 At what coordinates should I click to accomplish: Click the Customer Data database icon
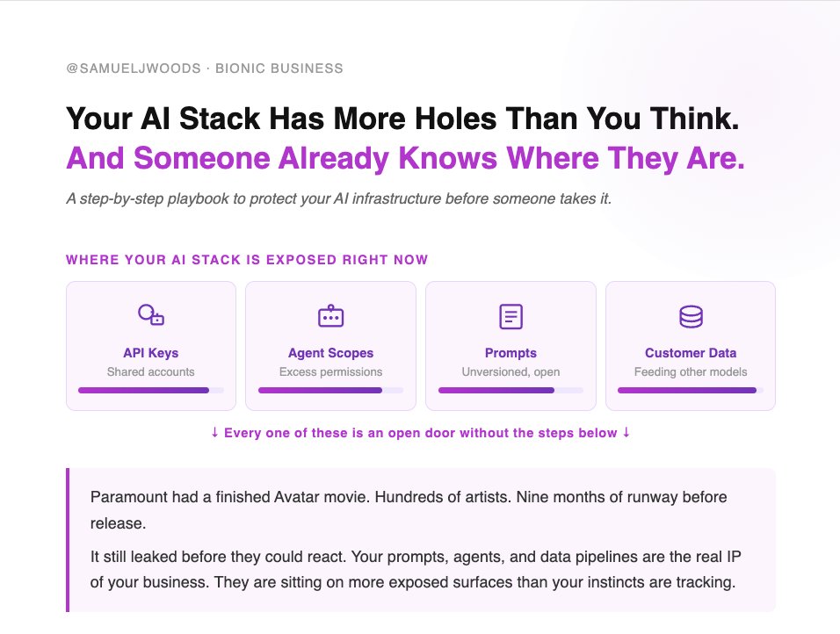tap(691, 316)
